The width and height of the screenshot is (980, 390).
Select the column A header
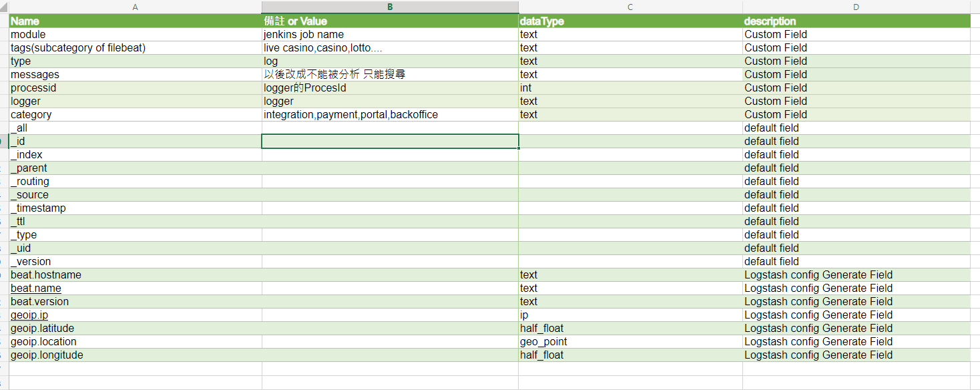136,7
